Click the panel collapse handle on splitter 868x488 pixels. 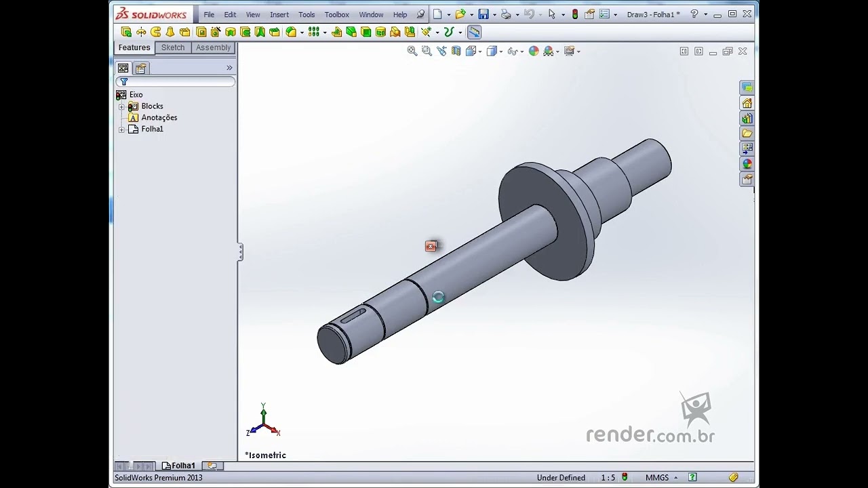[x=240, y=252]
